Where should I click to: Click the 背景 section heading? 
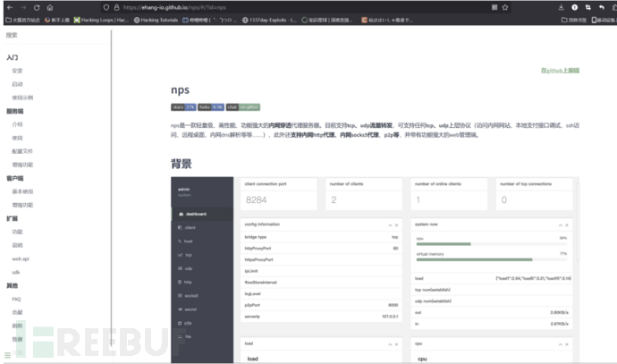click(x=181, y=164)
